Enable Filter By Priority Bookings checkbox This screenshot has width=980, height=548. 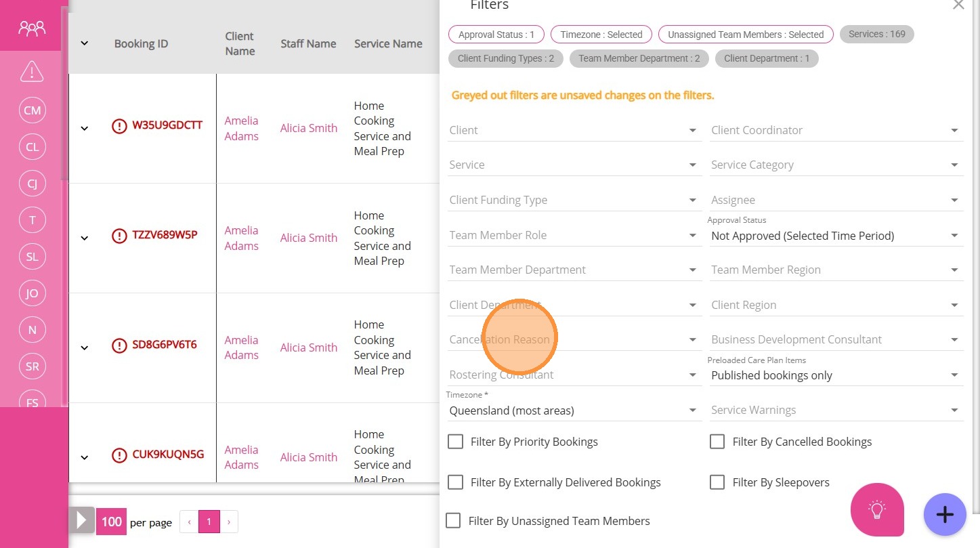[x=456, y=442]
